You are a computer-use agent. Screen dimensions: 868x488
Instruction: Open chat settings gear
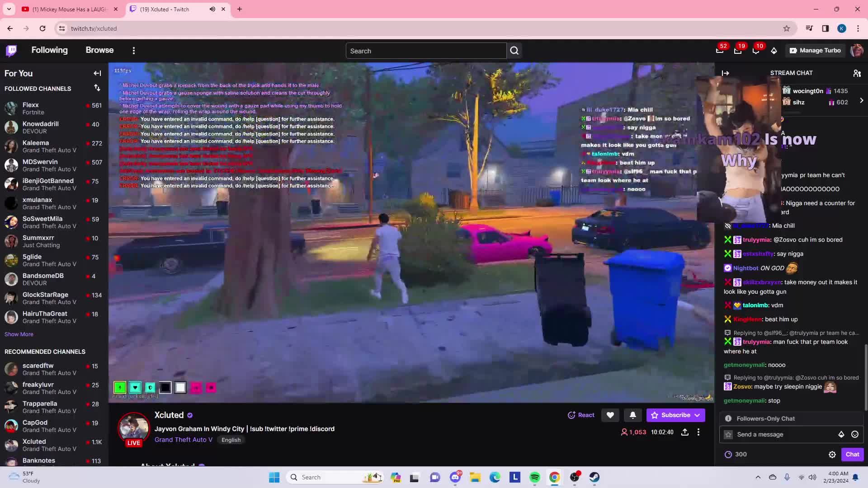click(832, 455)
